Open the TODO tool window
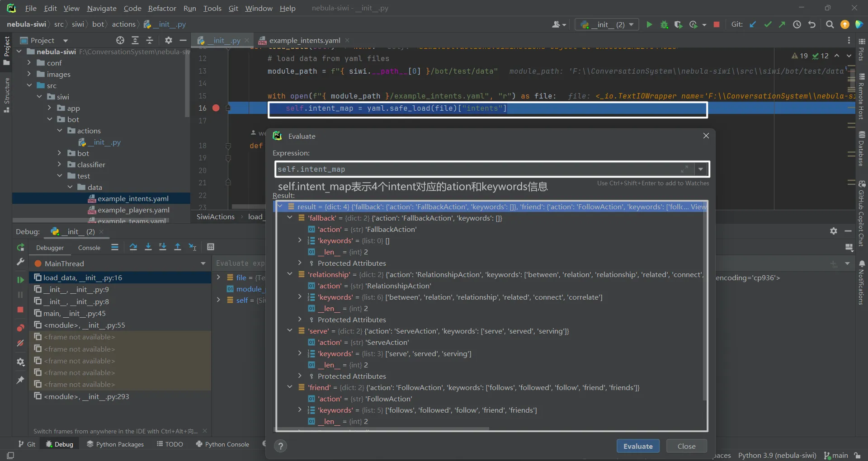This screenshot has height=461, width=868. (170, 444)
